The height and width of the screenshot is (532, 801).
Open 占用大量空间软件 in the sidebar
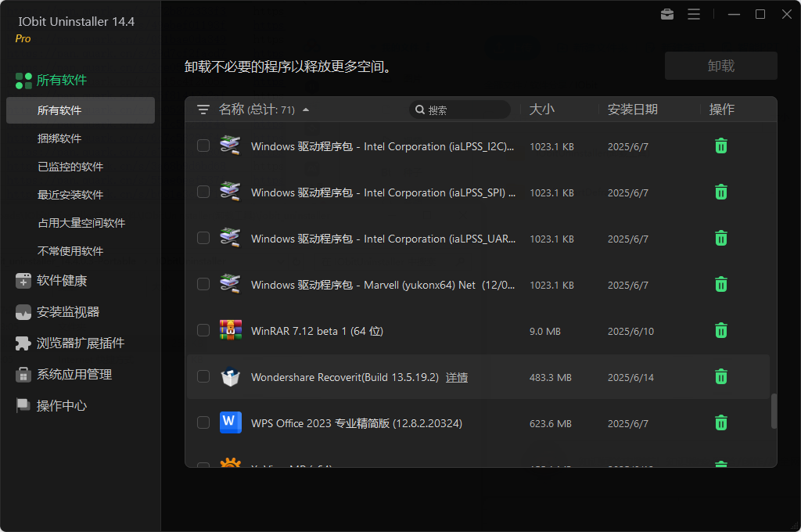pyautogui.click(x=81, y=223)
